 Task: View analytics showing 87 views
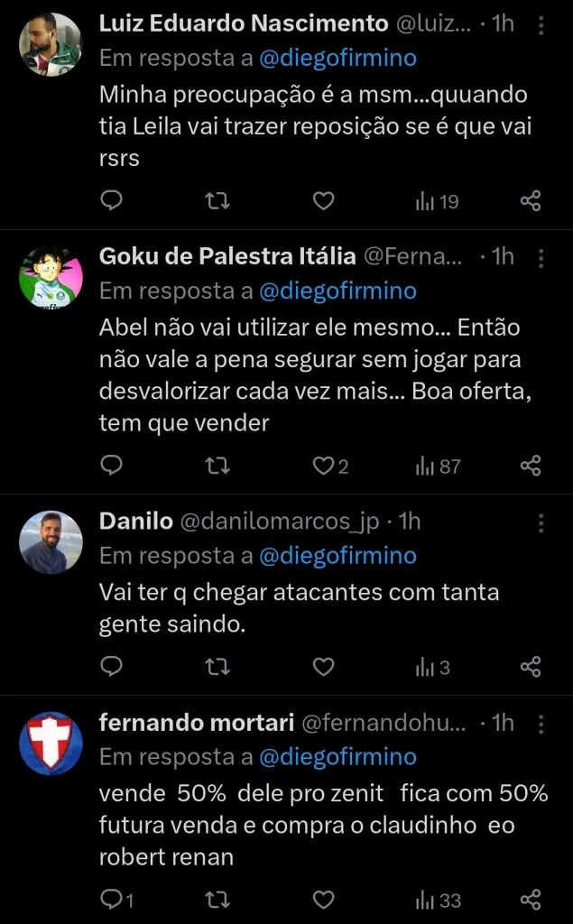point(438,466)
